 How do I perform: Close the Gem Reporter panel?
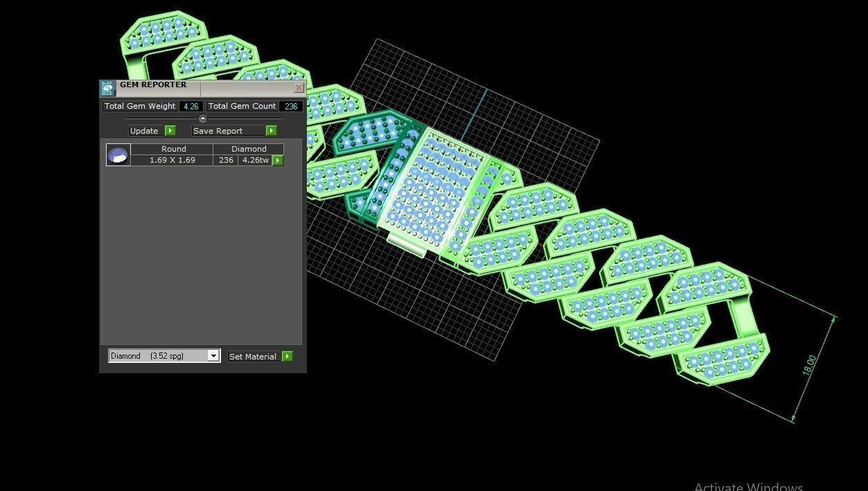click(299, 87)
